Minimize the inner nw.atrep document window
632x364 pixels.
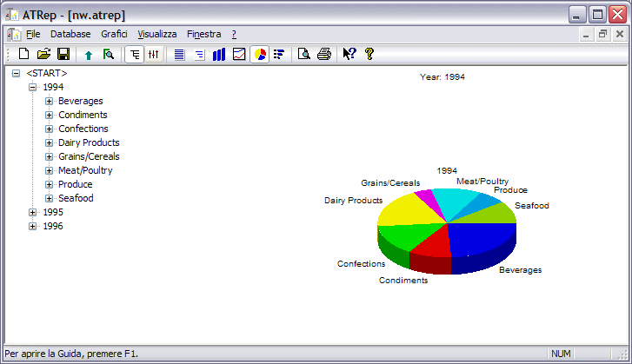tap(586, 34)
